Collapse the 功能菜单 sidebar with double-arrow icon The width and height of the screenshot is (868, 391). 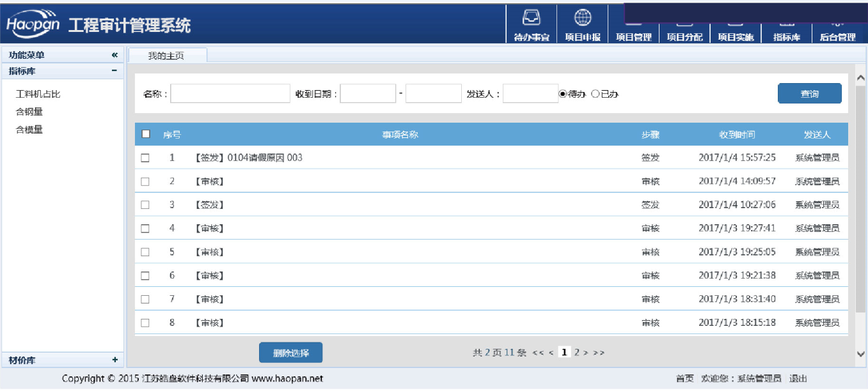pyautogui.click(x=114, y=56)
